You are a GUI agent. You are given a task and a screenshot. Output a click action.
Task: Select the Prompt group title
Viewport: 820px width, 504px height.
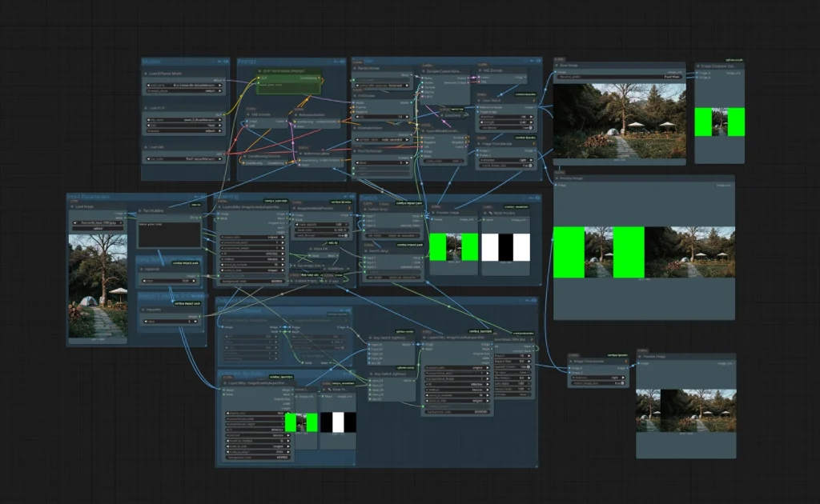[x=248, y=62]
